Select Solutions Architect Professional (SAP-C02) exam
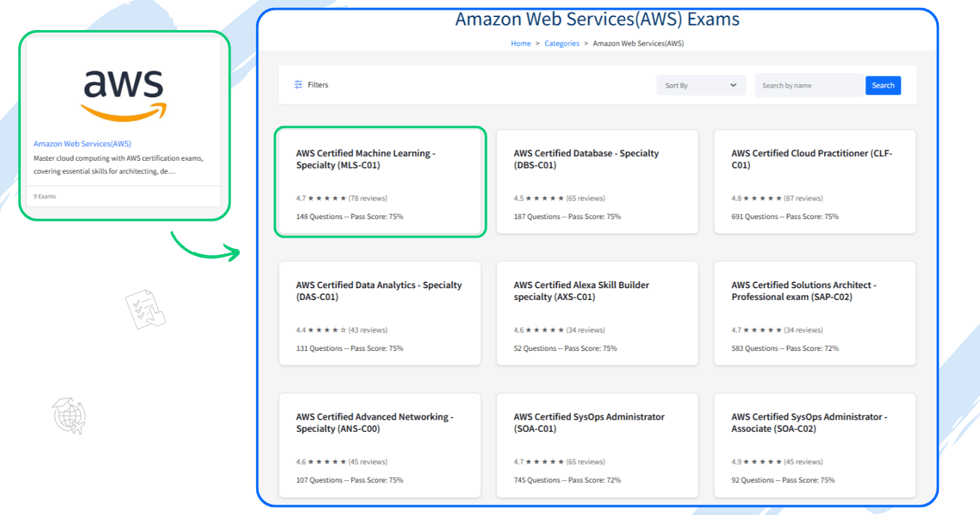980x515 pixels. (804, 291)
